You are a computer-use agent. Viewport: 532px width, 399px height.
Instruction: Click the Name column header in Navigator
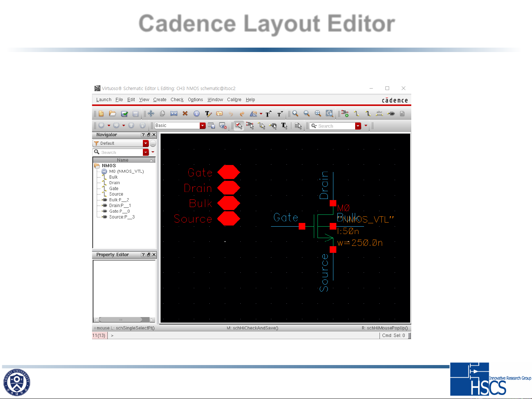click(123, 160)
